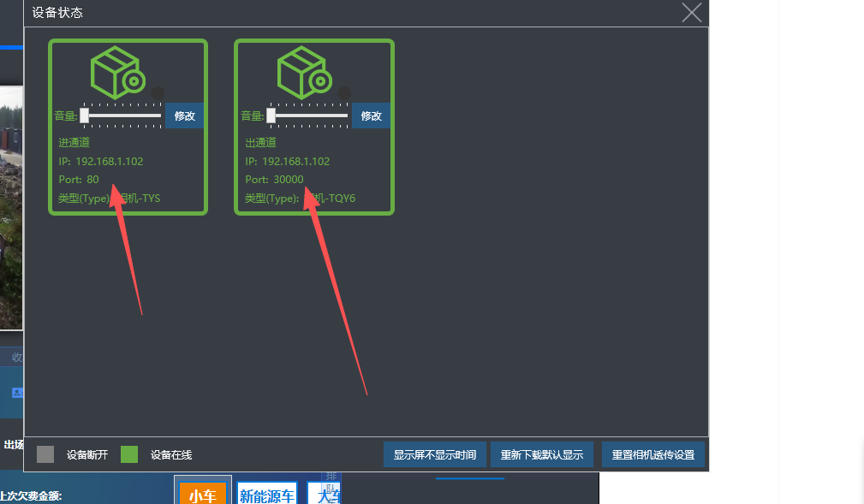This screenshot has width=864, height=504.
Task: Click 修改 button on the 出通道 card
Action: (372, 116)
